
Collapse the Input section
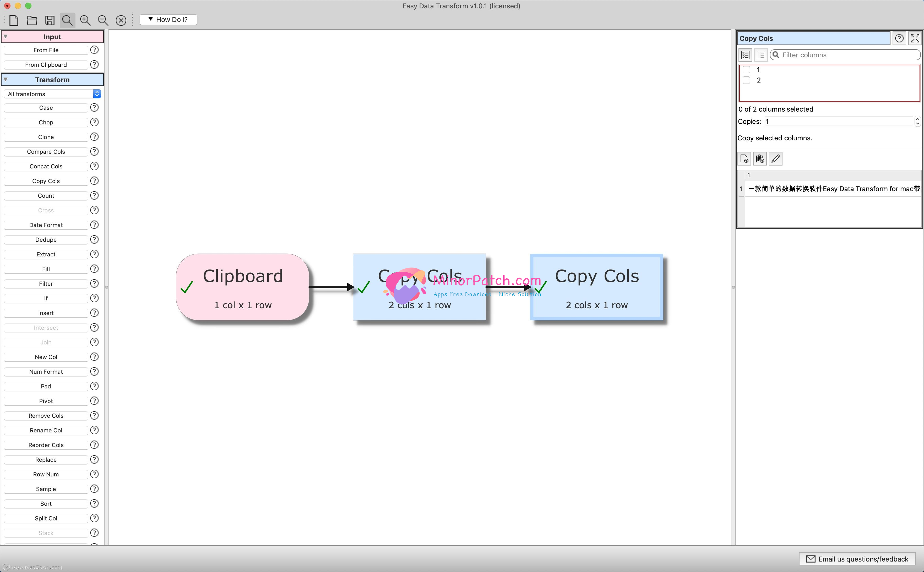tap(6, 37)
